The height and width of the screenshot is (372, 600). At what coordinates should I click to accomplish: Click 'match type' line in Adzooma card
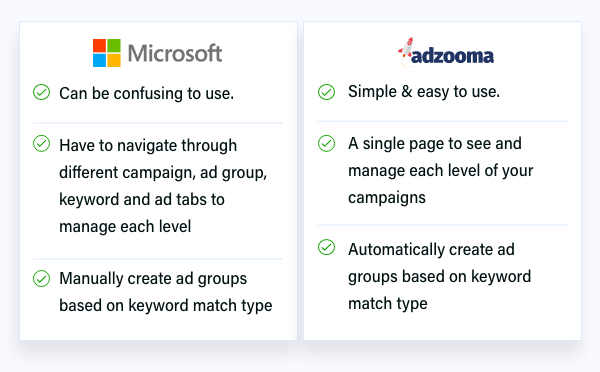[388, 304]
